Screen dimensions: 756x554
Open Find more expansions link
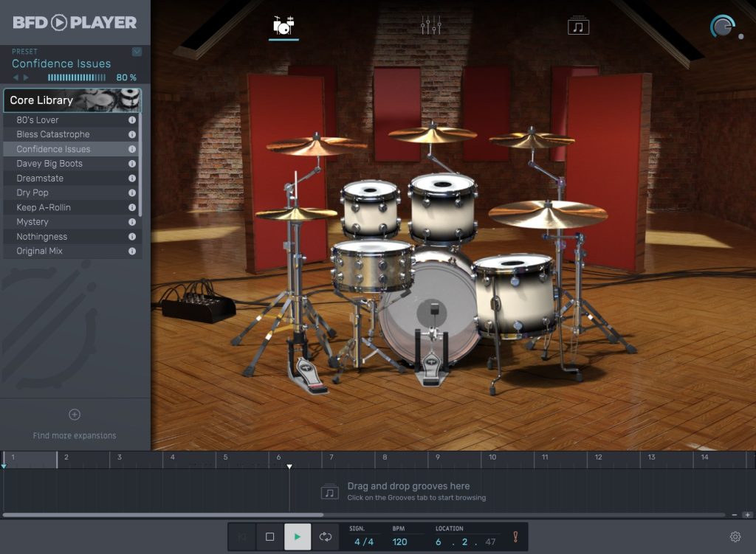click(x=75, y=435)
